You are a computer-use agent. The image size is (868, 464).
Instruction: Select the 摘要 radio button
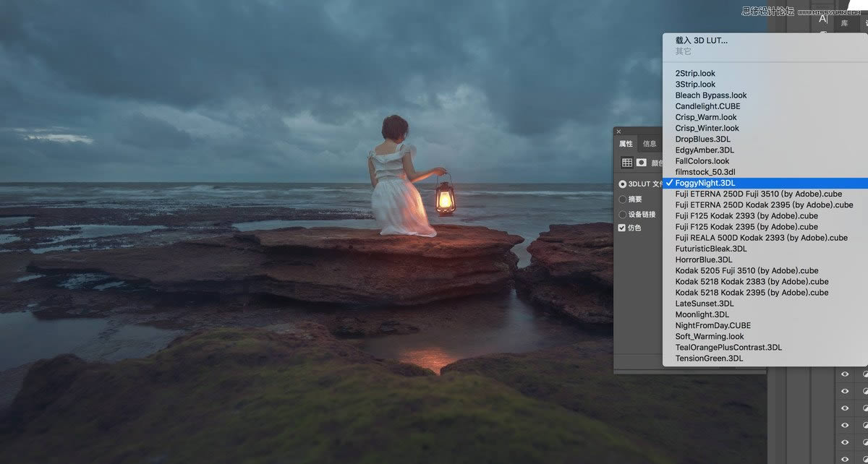coord(623,199)
